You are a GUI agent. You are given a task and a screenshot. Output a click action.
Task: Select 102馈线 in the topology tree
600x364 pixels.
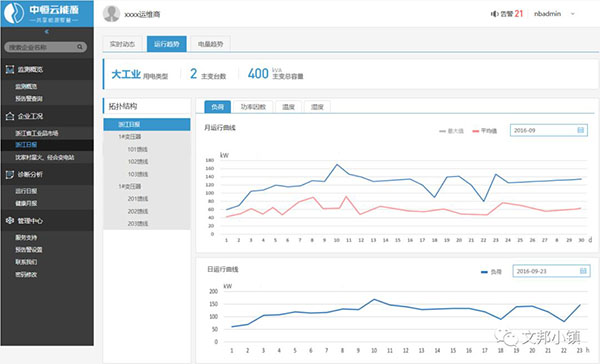(138, 162)
